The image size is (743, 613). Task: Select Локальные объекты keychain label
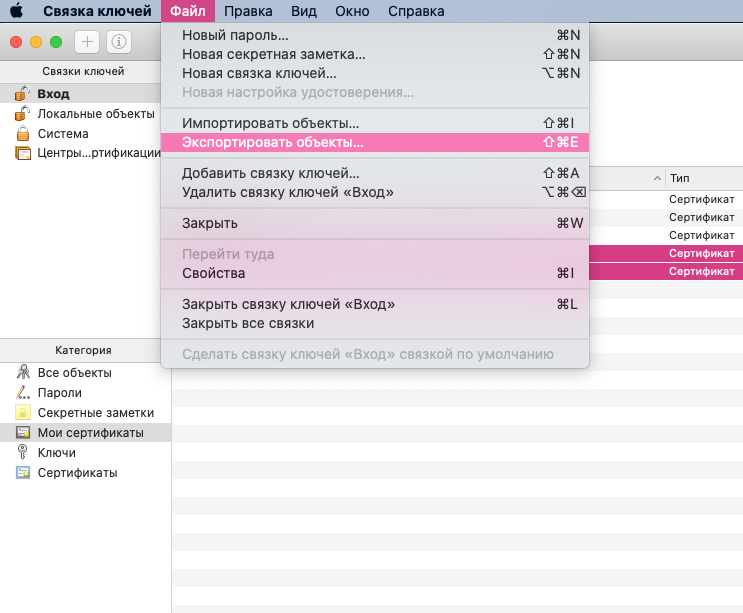pos(96,114)
